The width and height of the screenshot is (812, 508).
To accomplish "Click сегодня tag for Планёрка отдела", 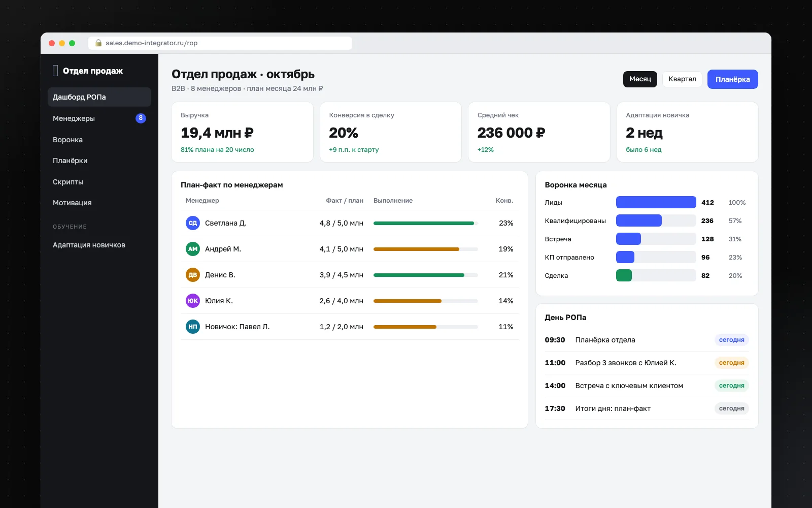I will [731, 340].
